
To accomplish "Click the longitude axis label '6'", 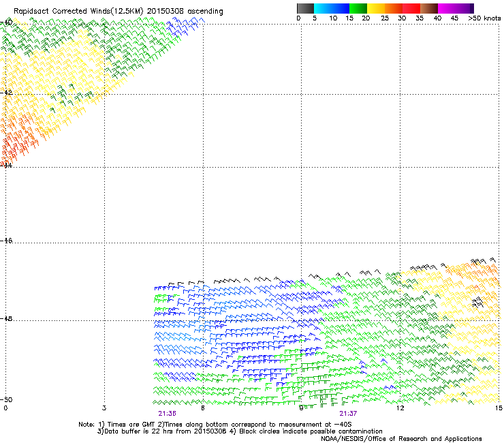I will pos(203,408).
